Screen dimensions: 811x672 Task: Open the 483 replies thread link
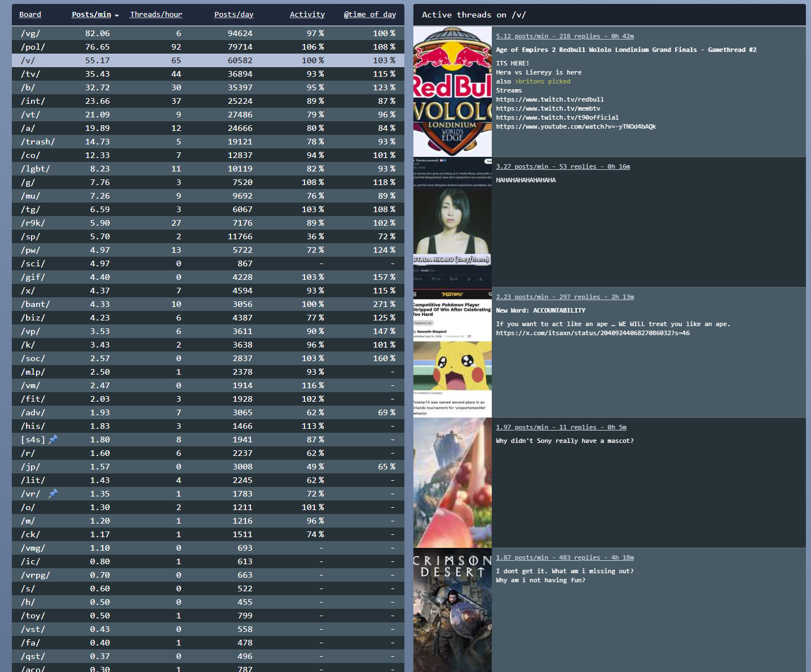tap(565, 557)
